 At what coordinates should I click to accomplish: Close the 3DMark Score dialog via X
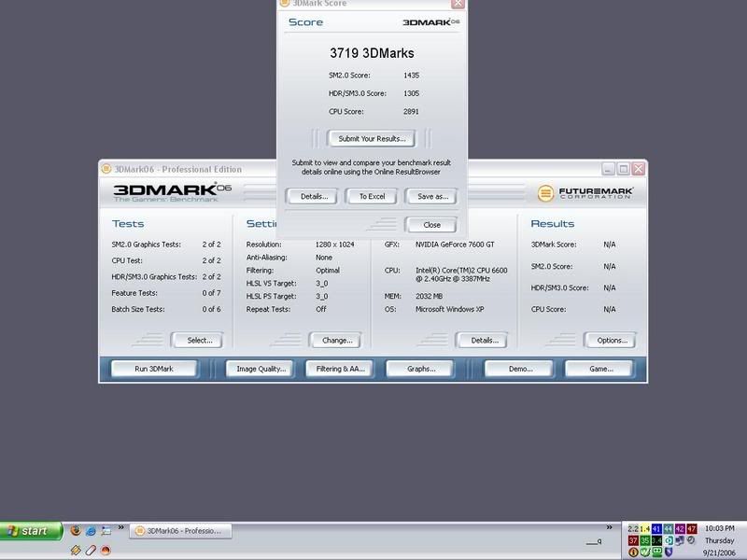458,4
